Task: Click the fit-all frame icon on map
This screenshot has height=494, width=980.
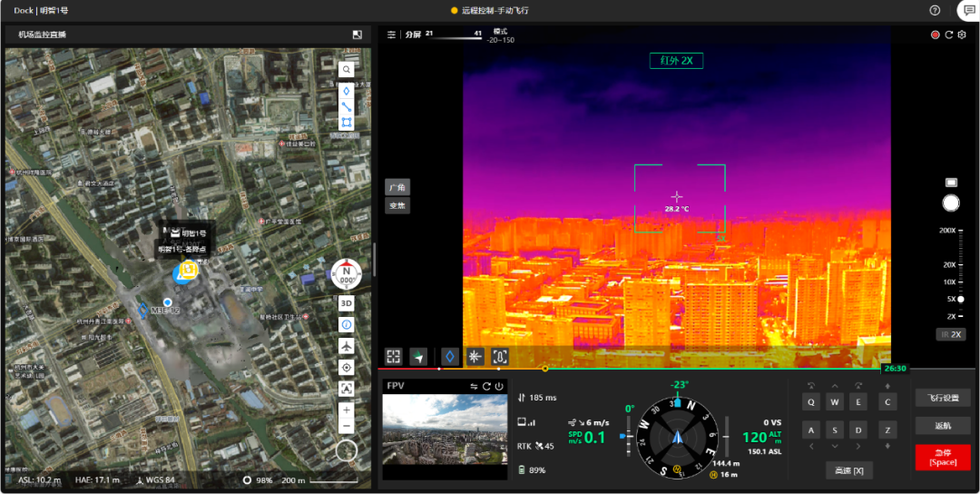Action: 347,389
